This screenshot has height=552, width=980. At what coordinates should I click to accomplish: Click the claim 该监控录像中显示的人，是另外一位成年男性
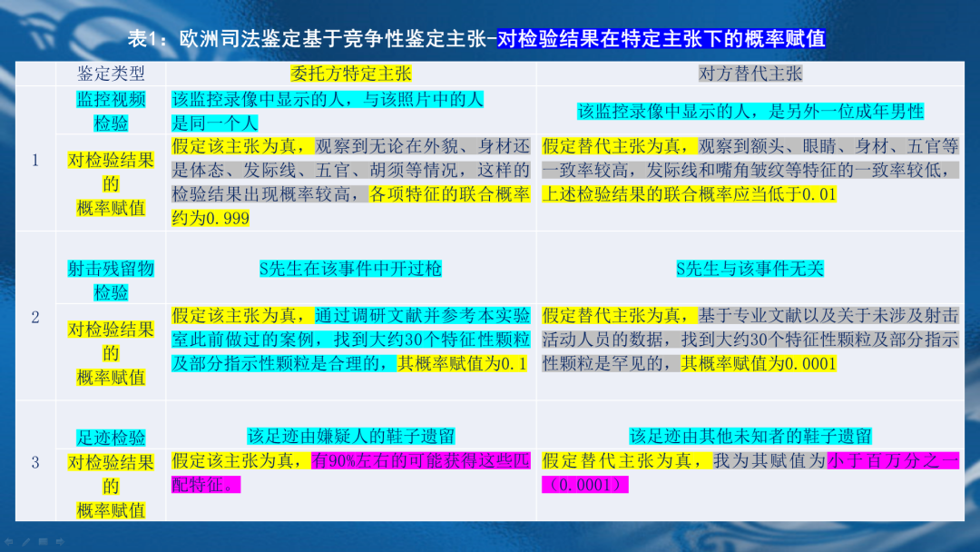750,112
